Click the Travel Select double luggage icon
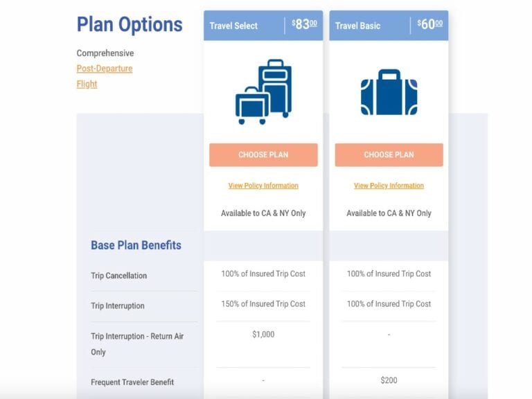The width and height of the screenshot is (532, 399). click(x=263, y=92)
